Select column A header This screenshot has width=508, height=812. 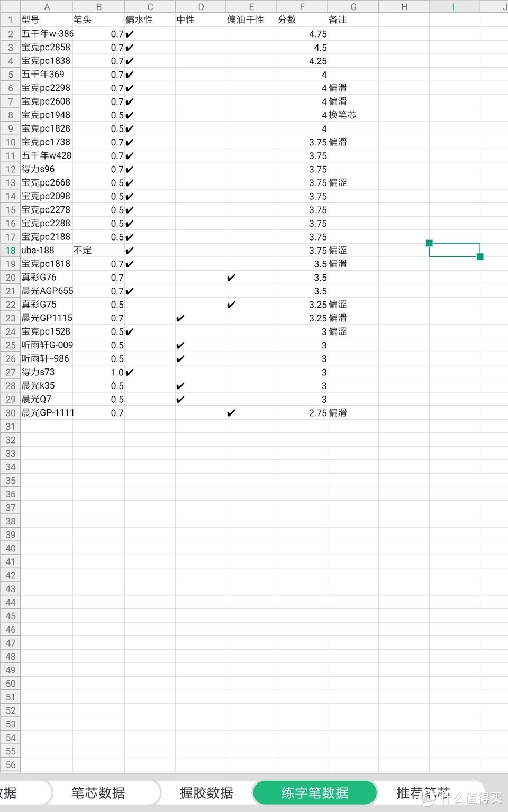[x=47, y=7]
